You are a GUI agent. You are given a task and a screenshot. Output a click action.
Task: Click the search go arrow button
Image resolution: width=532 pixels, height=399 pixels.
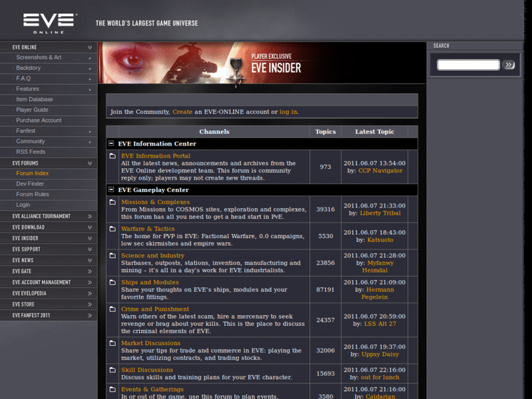click(509, 65)
